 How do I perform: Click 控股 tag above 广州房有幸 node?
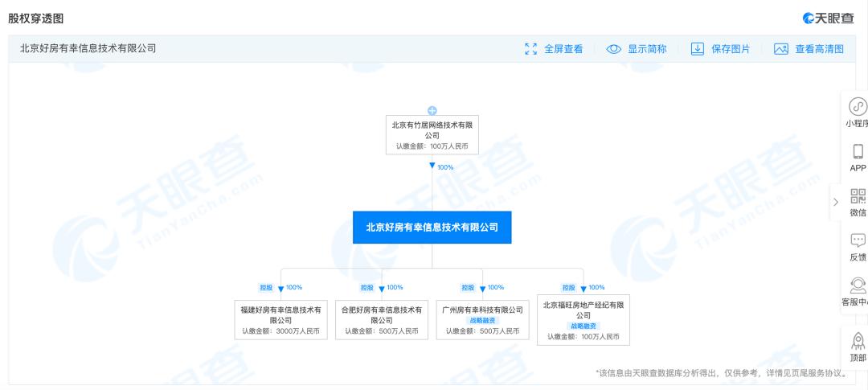468,288
